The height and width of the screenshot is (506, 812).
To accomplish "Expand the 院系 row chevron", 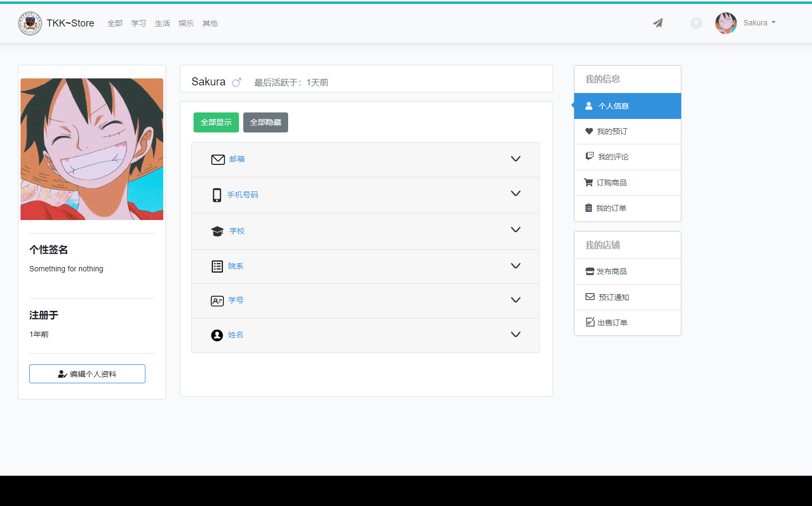I will (516, 266).
